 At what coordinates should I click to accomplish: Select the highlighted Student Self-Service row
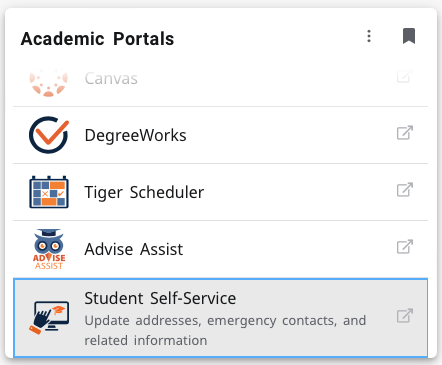[x=220, y=318]
